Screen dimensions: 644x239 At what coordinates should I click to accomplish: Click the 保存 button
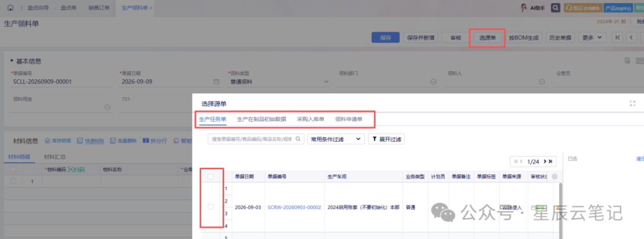click(385, 38)
